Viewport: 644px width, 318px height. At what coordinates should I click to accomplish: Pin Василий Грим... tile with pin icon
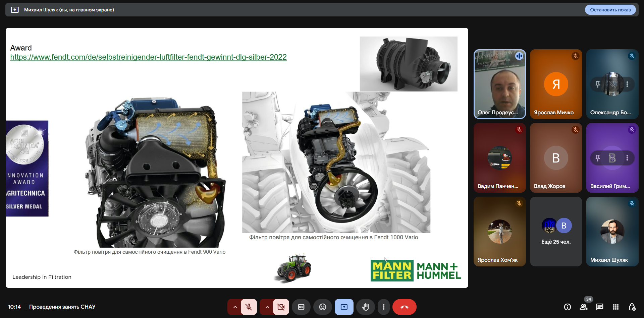(x=598, y=158)
